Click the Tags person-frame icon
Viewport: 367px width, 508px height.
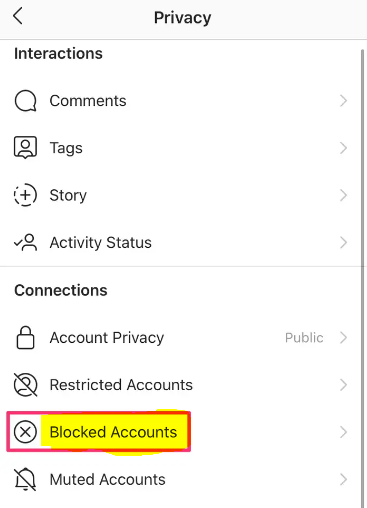pyautogui.click(x=25, y=147)
